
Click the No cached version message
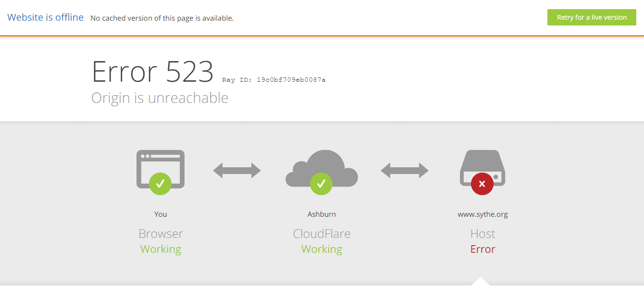162,18
